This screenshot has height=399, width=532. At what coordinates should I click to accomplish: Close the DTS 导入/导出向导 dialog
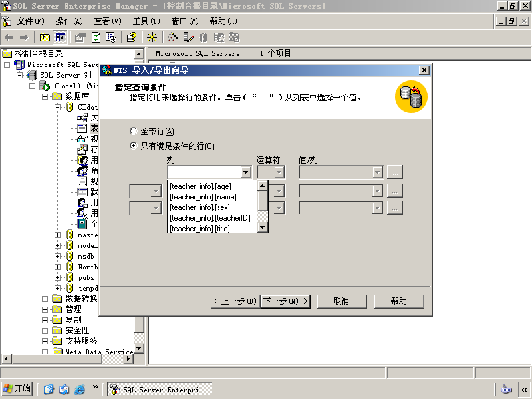424,70
